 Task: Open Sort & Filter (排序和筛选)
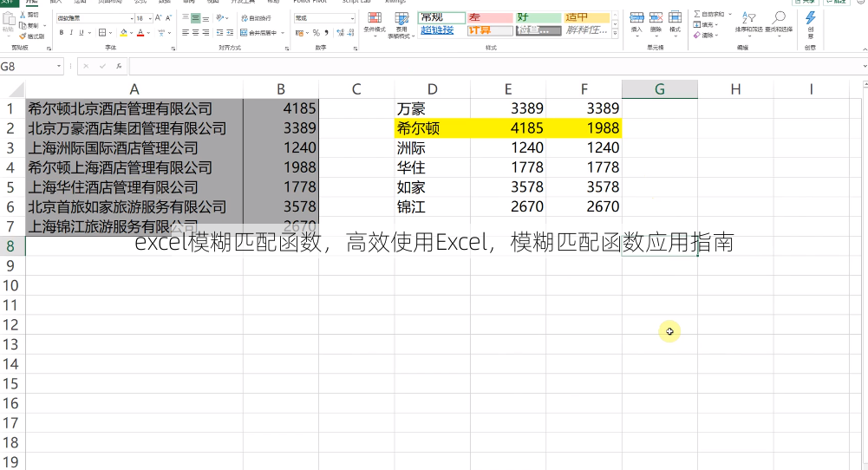click(x=749, y=23)
